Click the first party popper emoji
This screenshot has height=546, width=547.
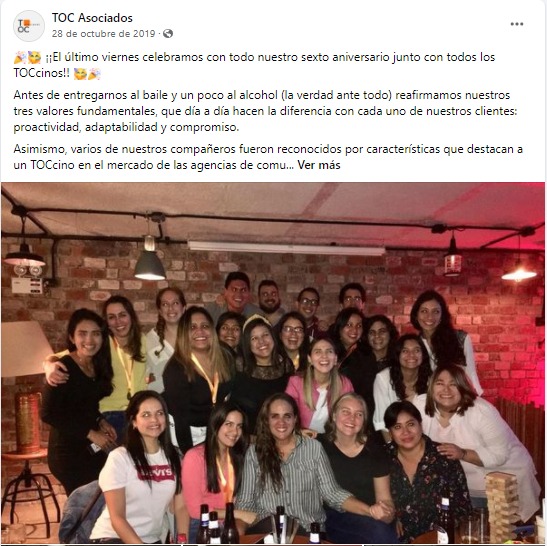pyautogui.click(x=20, y=57)
